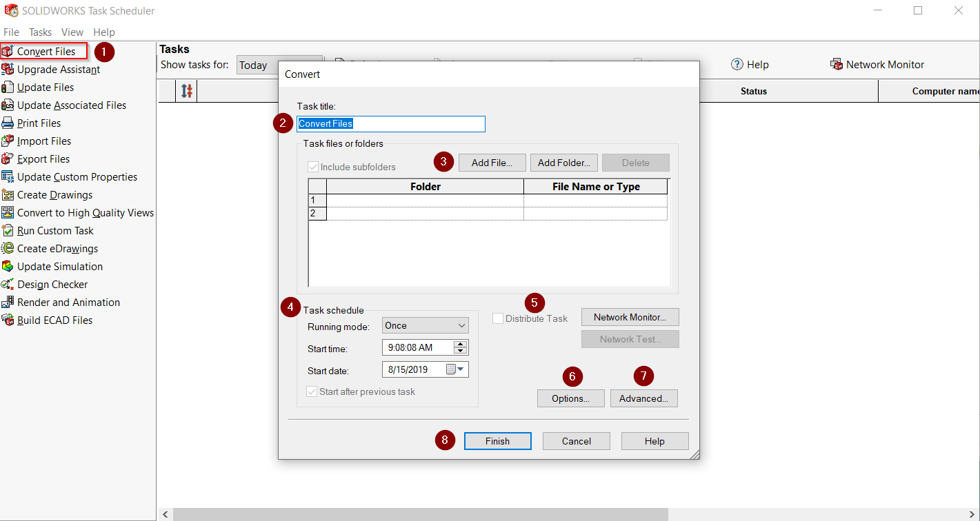Open the Tasks menu

coord(40,32)
